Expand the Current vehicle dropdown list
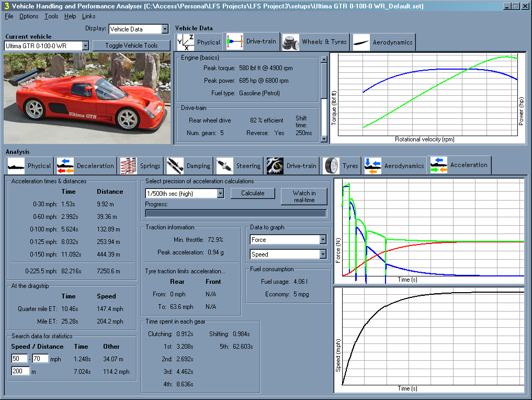 click(x=85, y=46)
